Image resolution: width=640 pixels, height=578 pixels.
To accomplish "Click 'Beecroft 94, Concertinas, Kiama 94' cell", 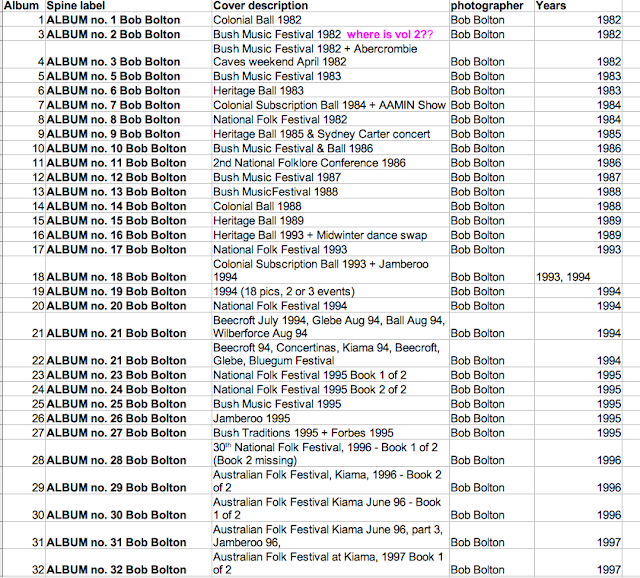I will click(x=330, y=354).
